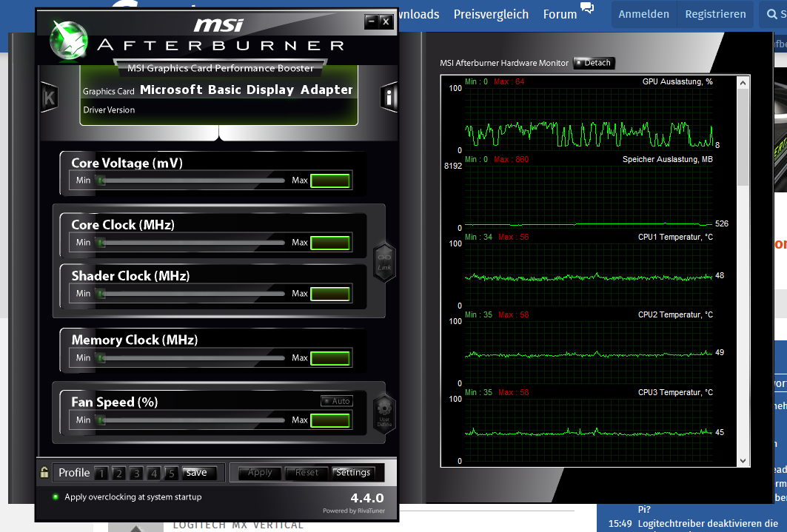Click the Fan Speed slider track
787x532 pixels.
[191, 420]
